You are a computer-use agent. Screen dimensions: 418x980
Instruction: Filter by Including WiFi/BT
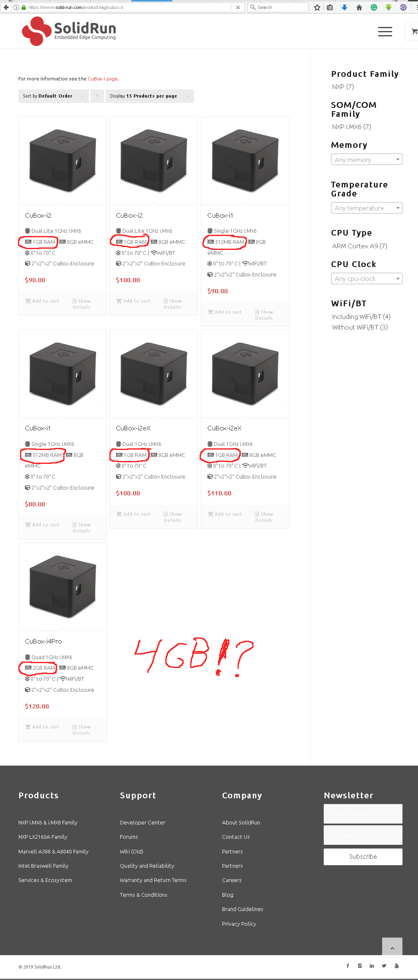[361, 316]
